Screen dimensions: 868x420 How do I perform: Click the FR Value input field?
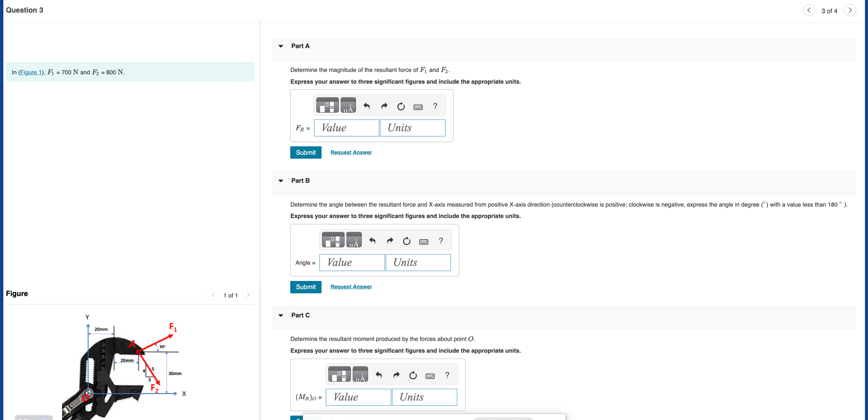[346, 128]
